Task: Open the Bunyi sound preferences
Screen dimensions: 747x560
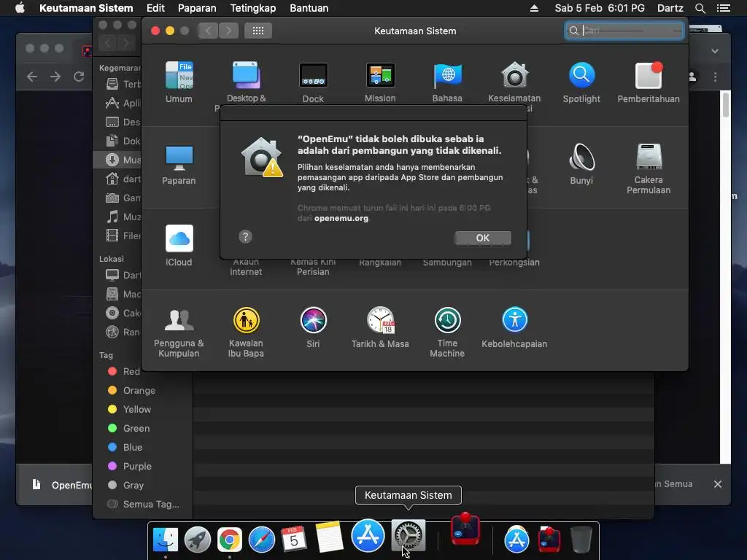Action: (581, 164)
